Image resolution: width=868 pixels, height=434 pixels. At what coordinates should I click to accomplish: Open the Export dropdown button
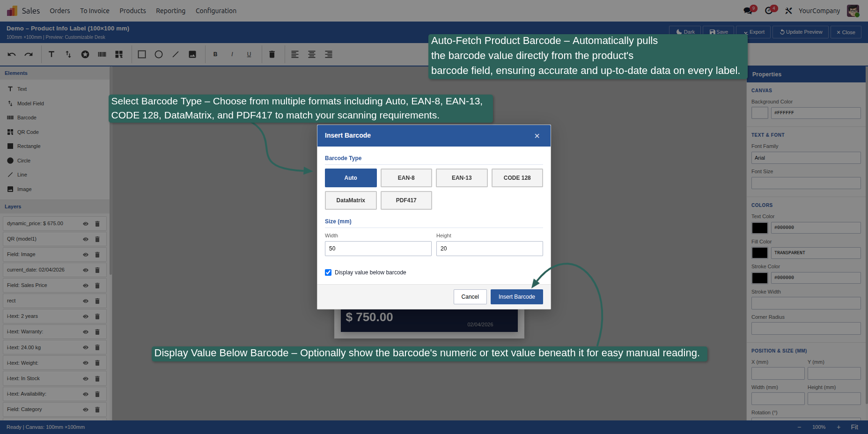pyautogui.click(x=754, y=32)
